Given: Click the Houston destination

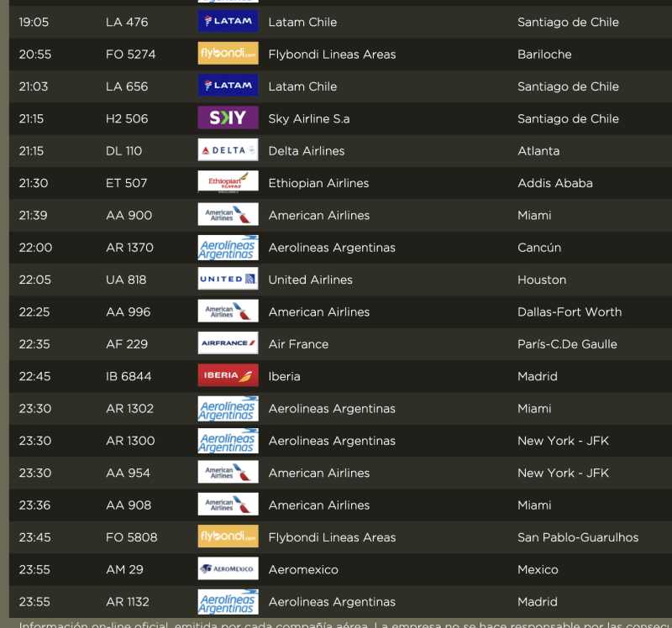Looking at the screenshot, I should pos(542,280).
